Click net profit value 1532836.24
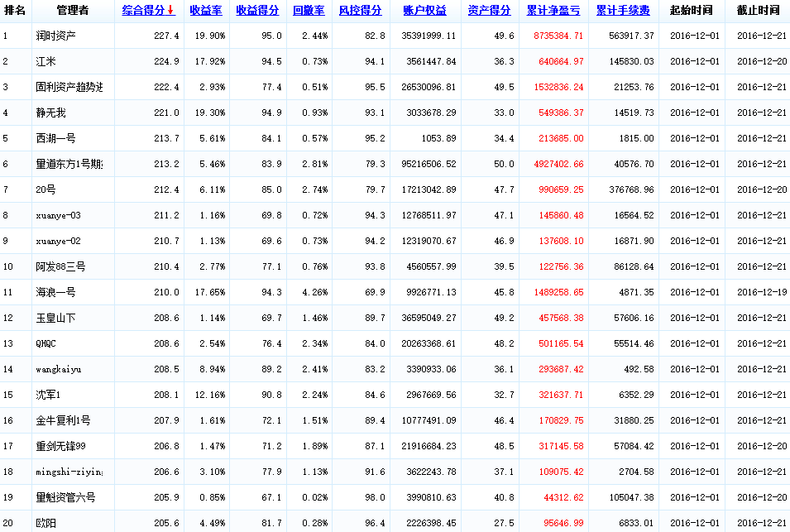This screenshot has height=532, width=790. click(x=558, y=87)
